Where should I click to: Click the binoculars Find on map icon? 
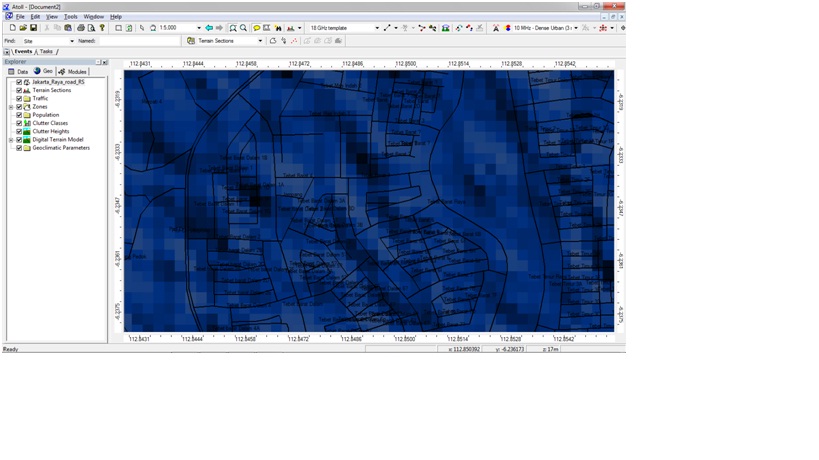tap(278, 28)
